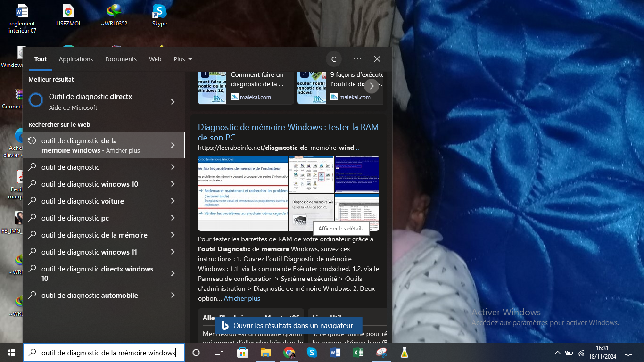
Task: Switch to the Documents tab
Action: pyautogui.click(x=121, y=59)
